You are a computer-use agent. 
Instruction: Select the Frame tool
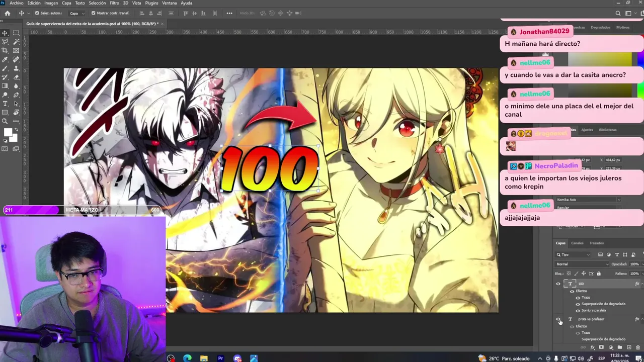point(16,51)
